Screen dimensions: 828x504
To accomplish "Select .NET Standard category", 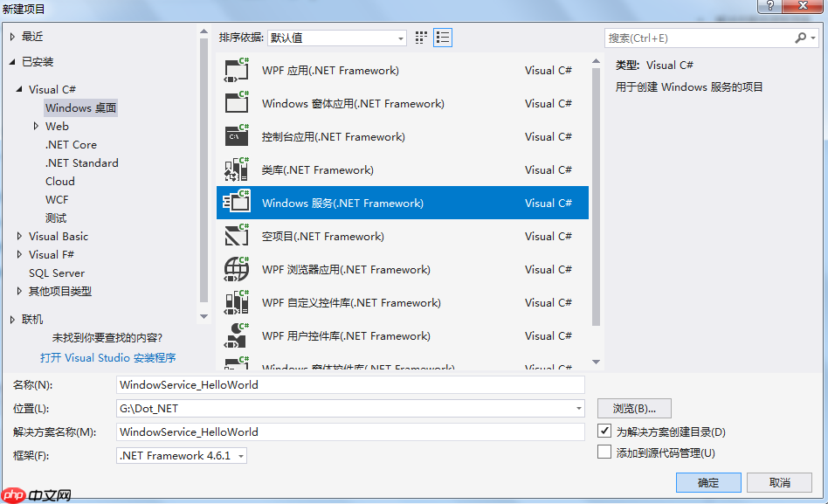I will point(81,162).
